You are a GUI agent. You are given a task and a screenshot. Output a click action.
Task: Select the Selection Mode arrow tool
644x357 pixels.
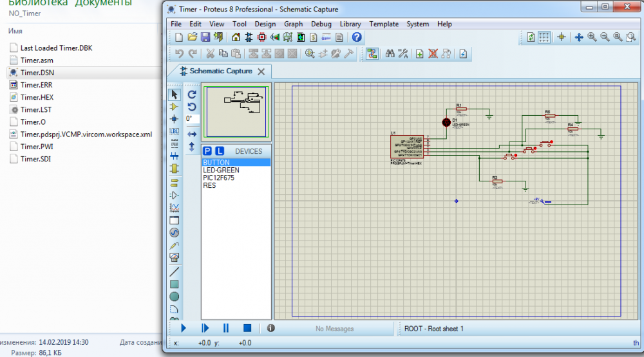coord(174,95)
